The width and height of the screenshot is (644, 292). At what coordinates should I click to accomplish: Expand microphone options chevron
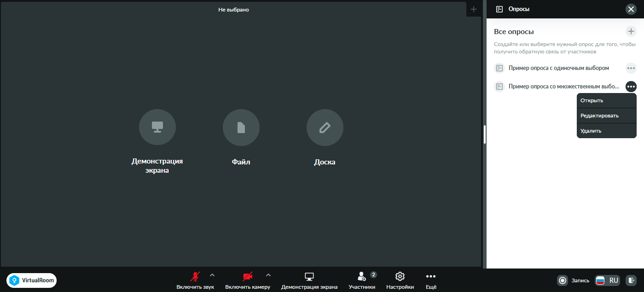click(212, 275)
